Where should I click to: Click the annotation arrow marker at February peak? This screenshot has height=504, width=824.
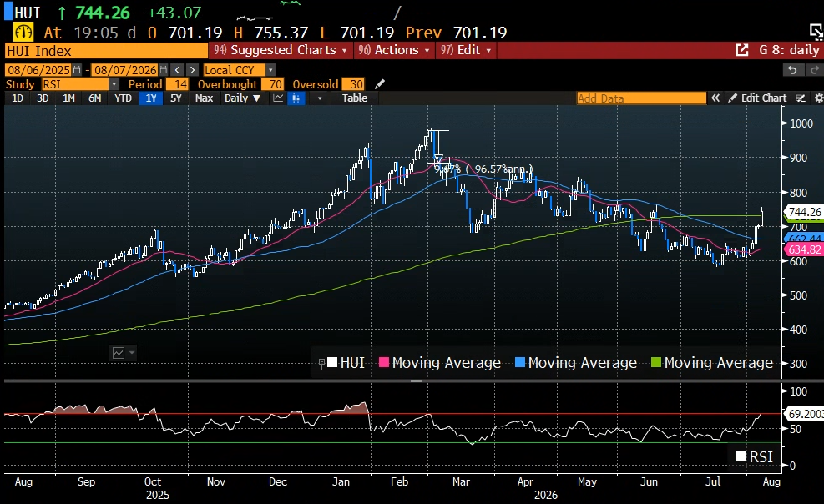[437, 158]
